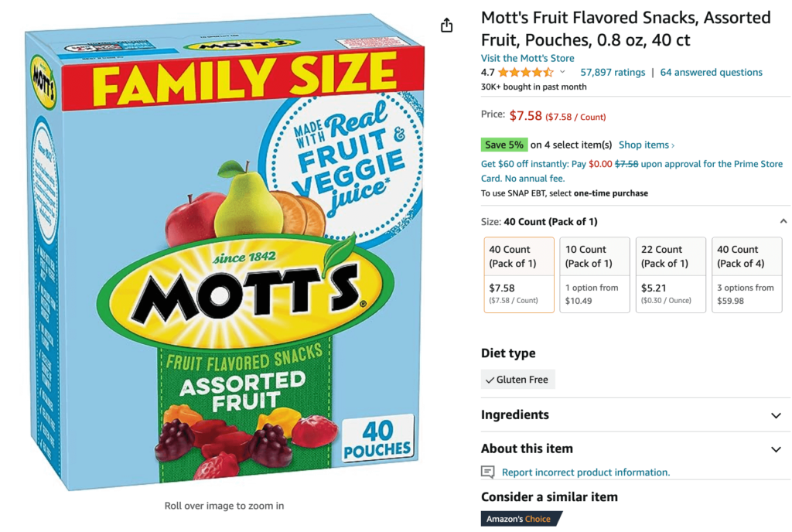This screenshot has height=532, width=792.
Task: Select 10 Count (Pack of 1) size option
Action: click(x=594, y=275)
